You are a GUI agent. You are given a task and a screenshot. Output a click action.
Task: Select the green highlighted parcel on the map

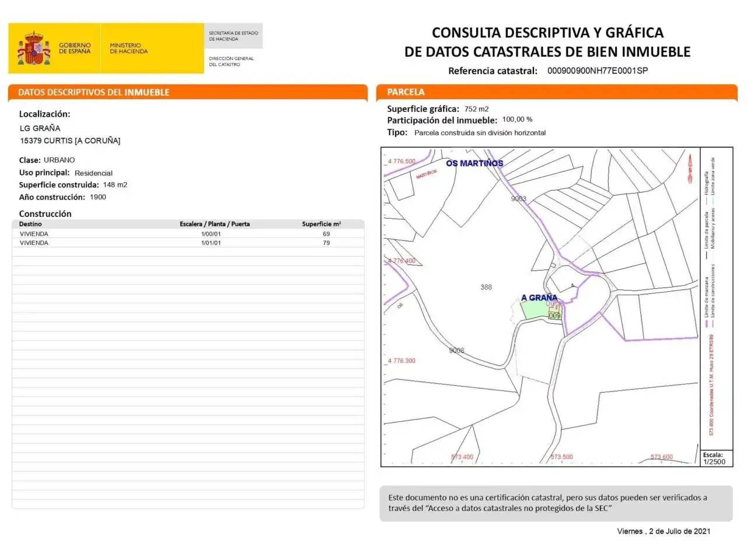540,309
